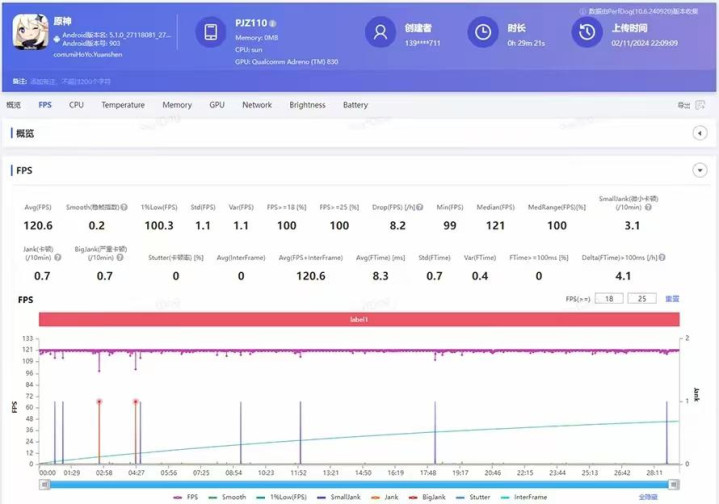Click the help icon beside Smooth metric
719x504 pixels.
tap(125, 207)
